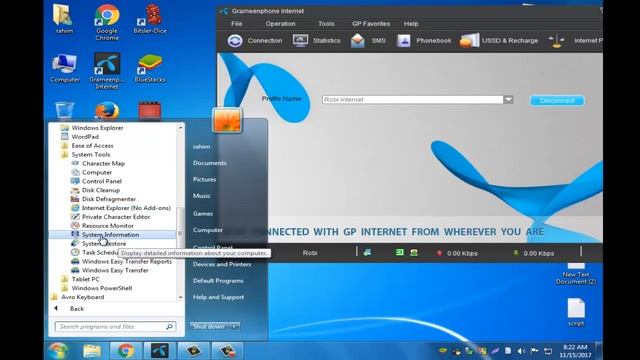This screenshot has height=360, width=640.
Task: Open the rahim folder on the desktop
Action: pyautogui.click(x=64, y=19)
